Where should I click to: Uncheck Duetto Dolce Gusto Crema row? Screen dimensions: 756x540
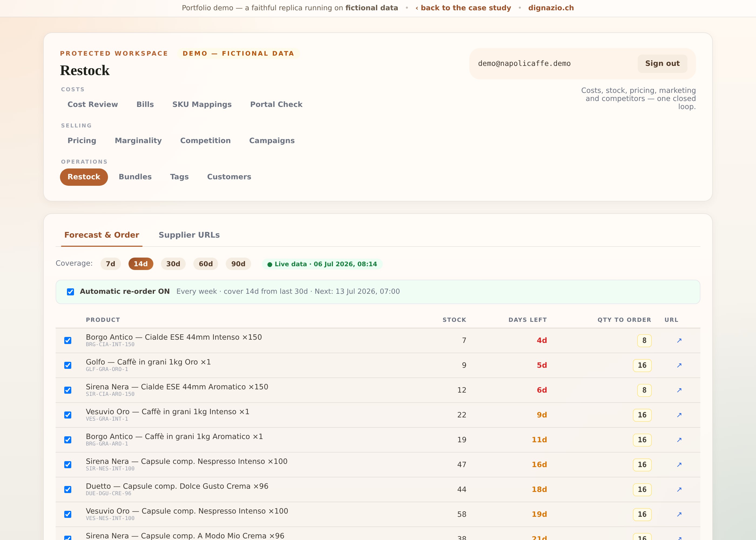tap(68, 490)
